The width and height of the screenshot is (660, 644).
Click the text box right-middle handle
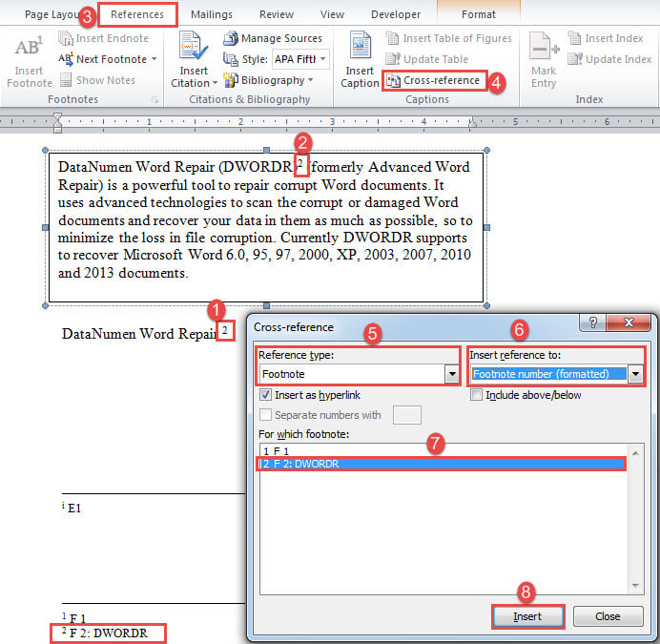(x=486, y=227)
